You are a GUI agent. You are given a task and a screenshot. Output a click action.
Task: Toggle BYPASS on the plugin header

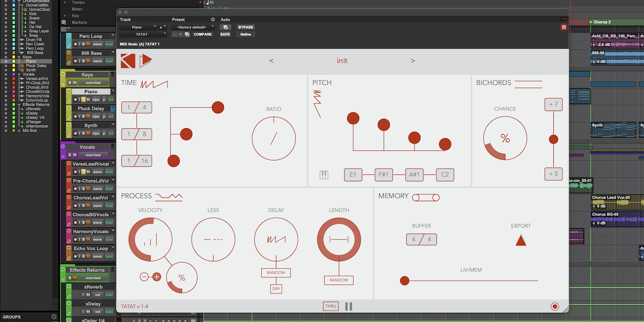coord(246,27)
